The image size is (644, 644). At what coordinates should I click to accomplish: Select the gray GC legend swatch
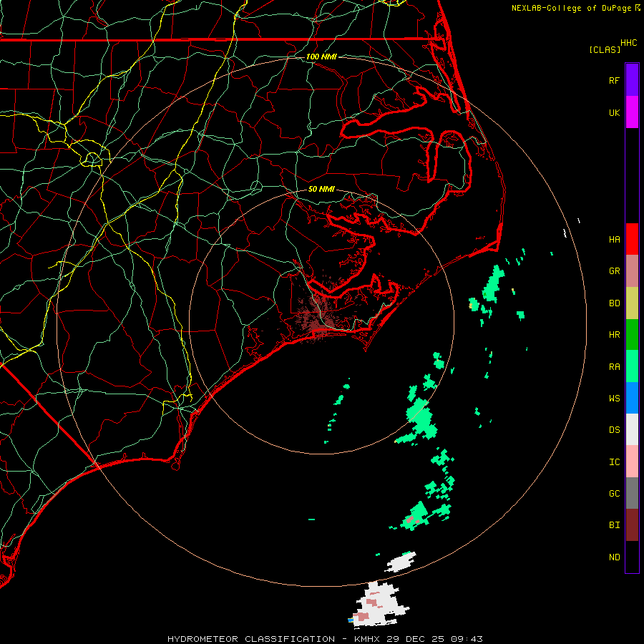point(632,493)
